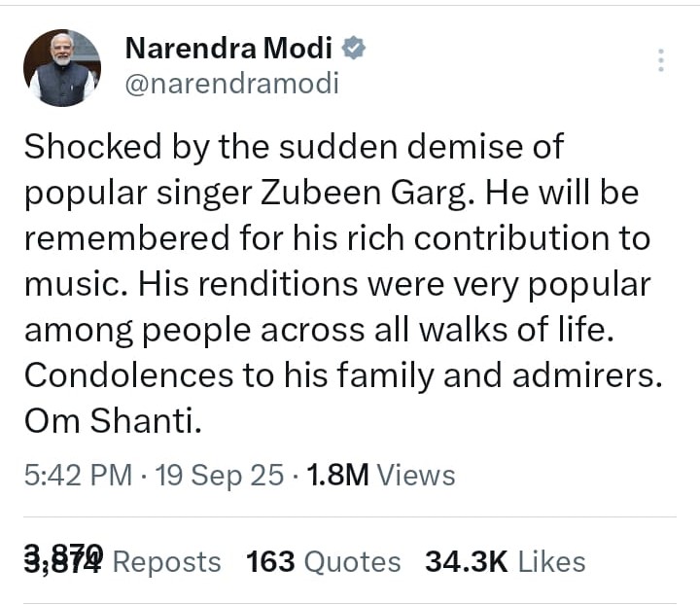The height and width of the screenshot is (605, 700).
Task: View the Likes list
Action: point(551,561)
